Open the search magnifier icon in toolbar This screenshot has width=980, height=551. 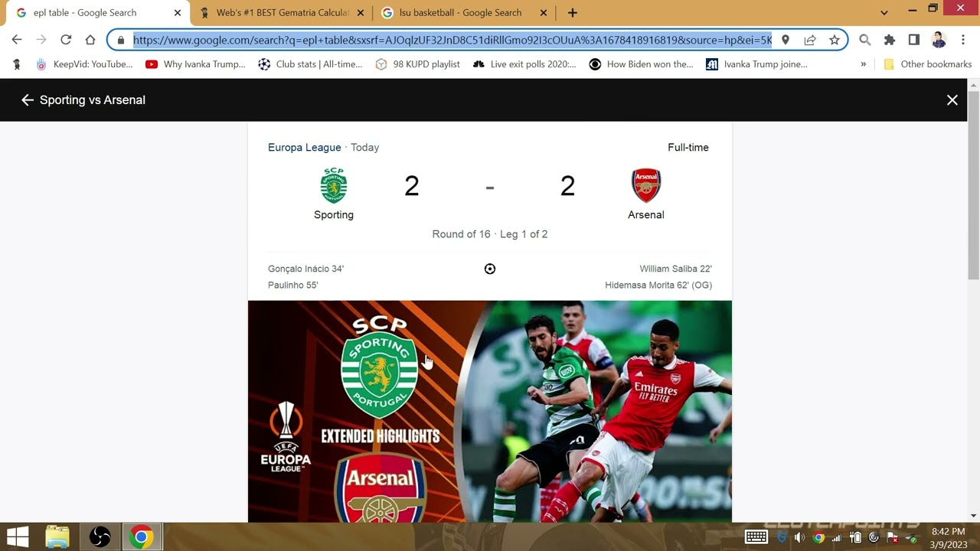pos(864,40)
